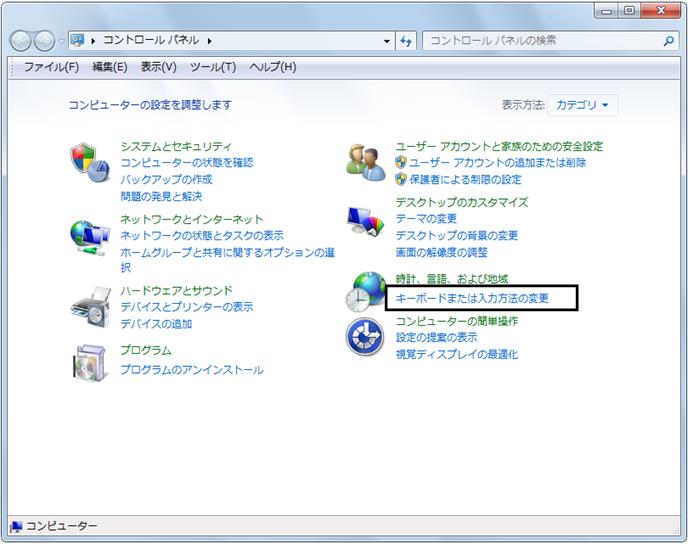Open コンピューターの簡単操作 category
Screen dimensions: 688x544
[x=457, y=321]
